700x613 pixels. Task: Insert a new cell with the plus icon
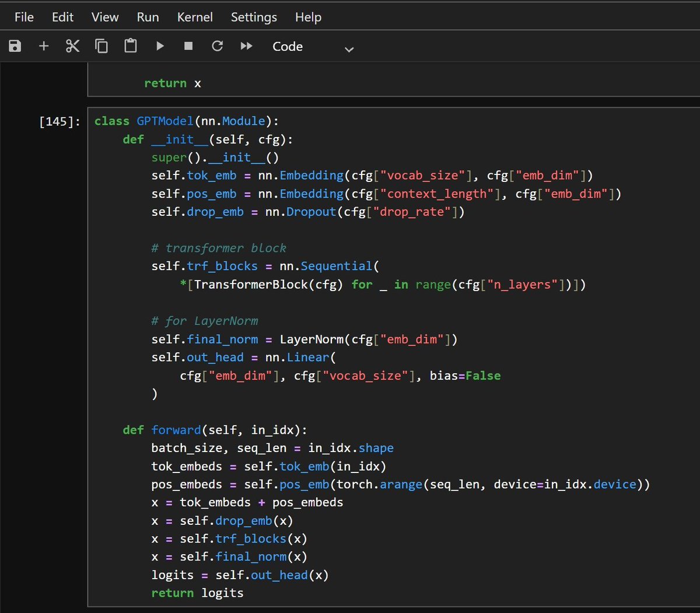(x=44, y=46)
